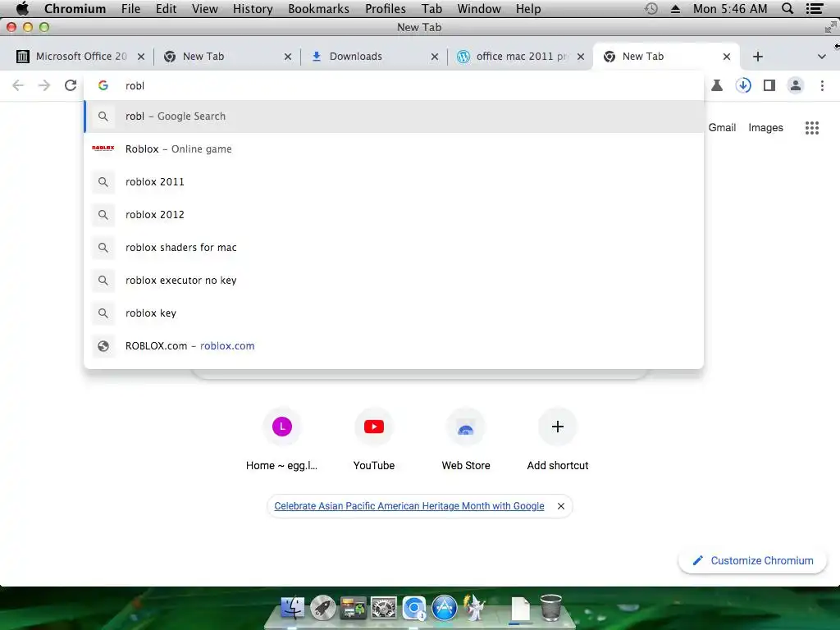Click the eject menu bar icon
This screenshot has width=840, height=630.
[x=676, y=9]
